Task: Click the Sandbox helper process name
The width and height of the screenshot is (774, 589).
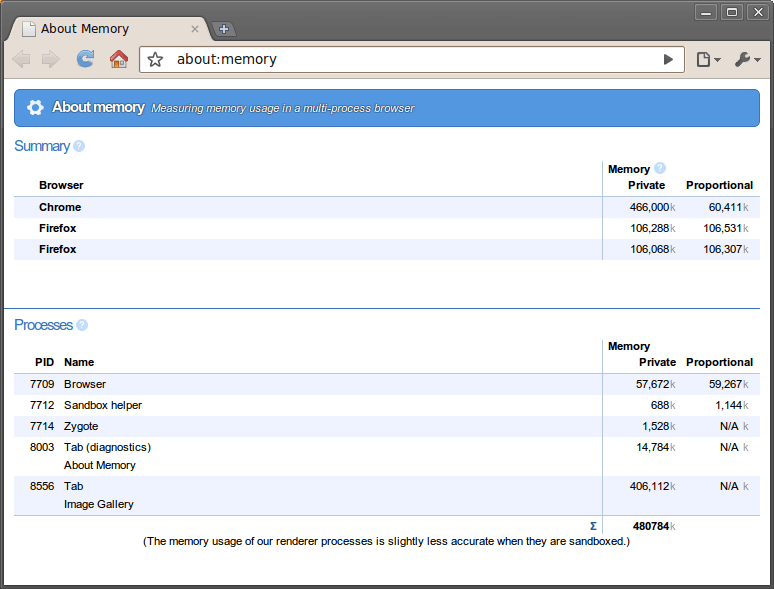Action: tap(103, 405)
